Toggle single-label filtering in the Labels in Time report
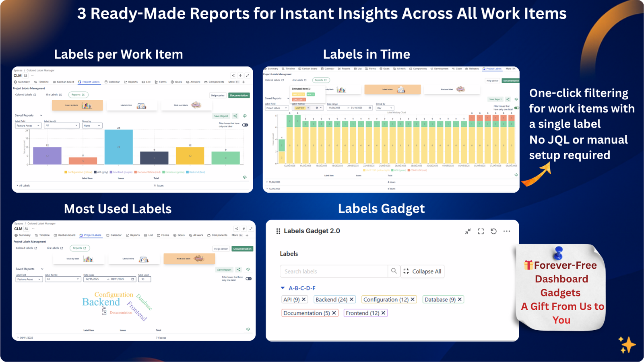 click(x=517, y=108)
